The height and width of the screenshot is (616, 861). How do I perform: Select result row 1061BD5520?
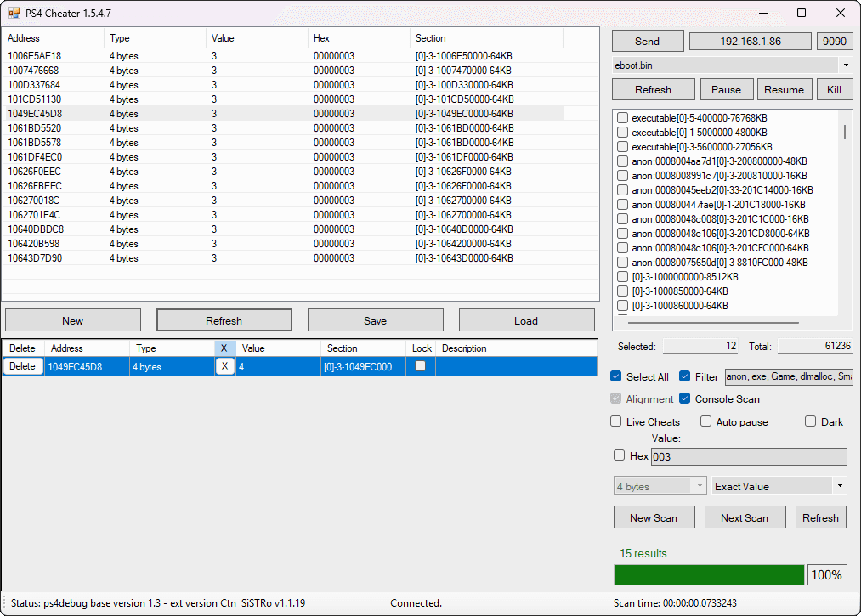283,128
